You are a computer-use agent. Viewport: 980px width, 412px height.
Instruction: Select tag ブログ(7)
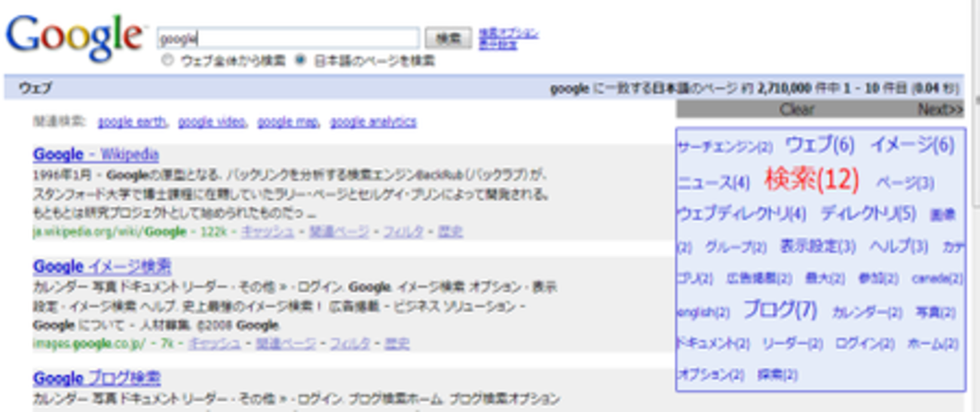780,309
